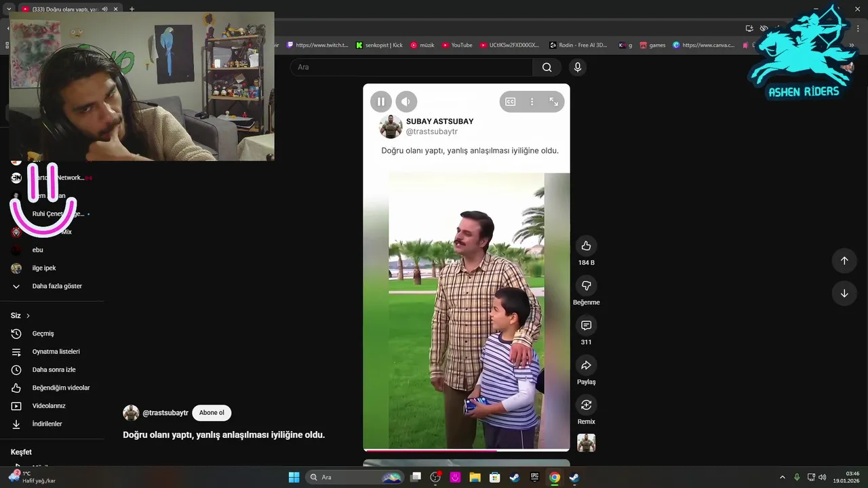Viewport: 868px width, 488px height.
Task: Open the pink smiley app on taskbar
Action: [455, 477]
